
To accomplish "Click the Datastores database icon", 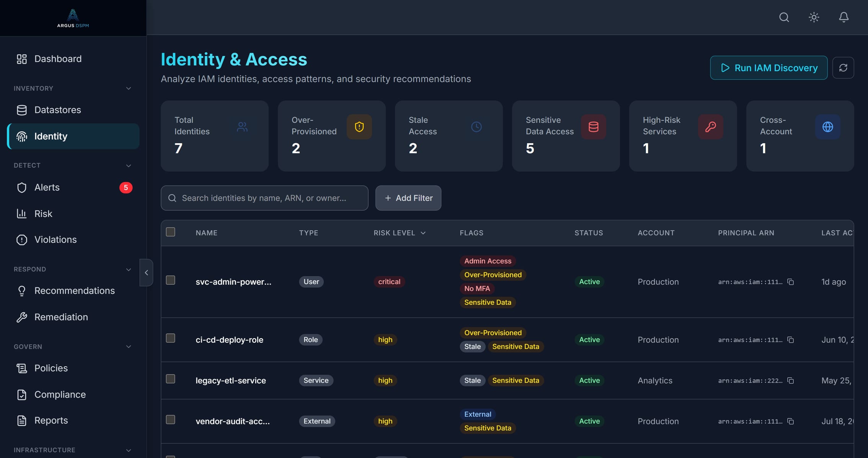I will coord(22,110).
